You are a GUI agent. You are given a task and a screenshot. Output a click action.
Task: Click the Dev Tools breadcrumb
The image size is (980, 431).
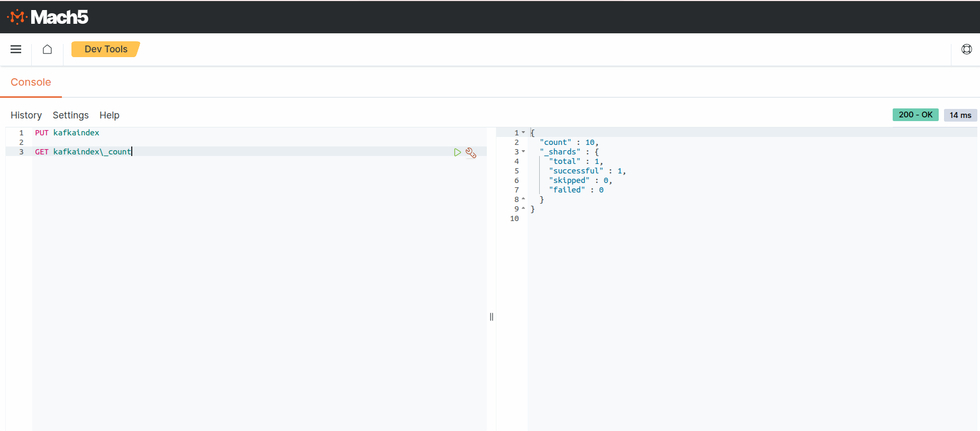coord(106,49)
